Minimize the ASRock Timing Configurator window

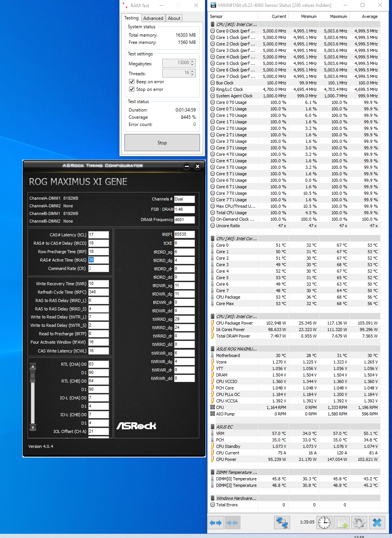coord(187,166)
